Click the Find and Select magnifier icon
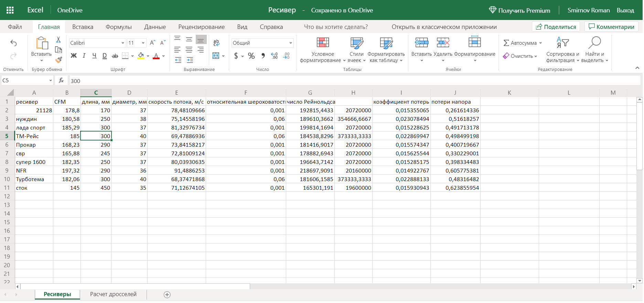Screen dimensions: 644x303 tap(594, 43)
